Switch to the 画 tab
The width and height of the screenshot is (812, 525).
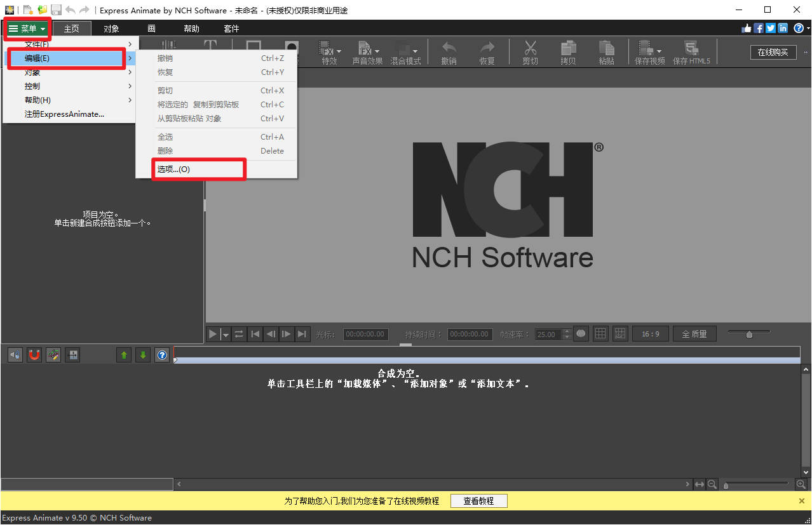pos(151,29)
